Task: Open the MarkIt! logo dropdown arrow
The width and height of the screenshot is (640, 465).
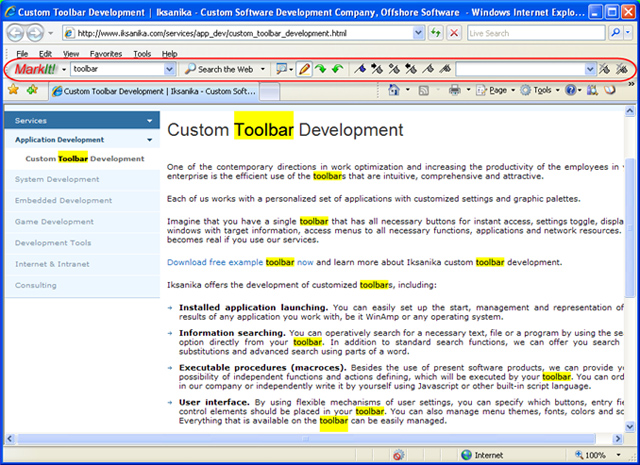Action: click(64, 69)
